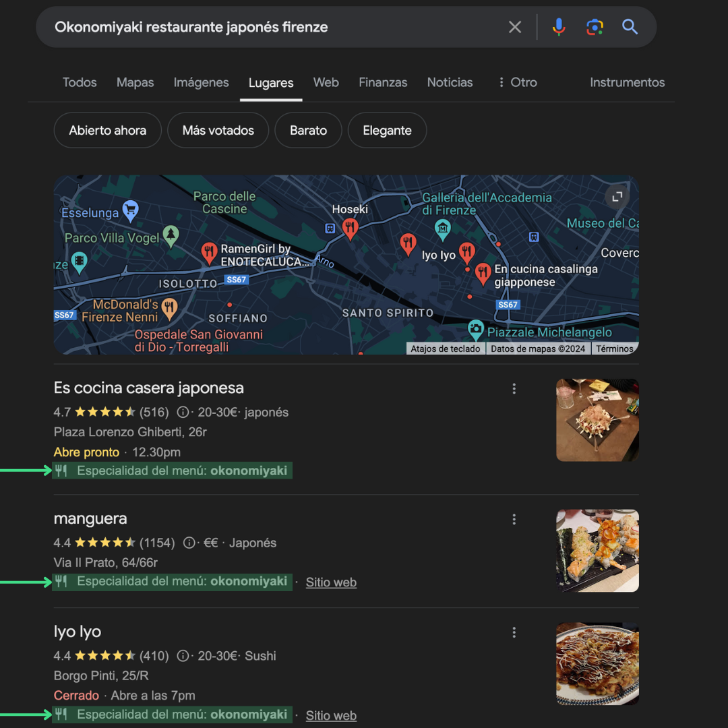Open 'Sitio web' link for Iyo Iyo

[x=331, y=715]
